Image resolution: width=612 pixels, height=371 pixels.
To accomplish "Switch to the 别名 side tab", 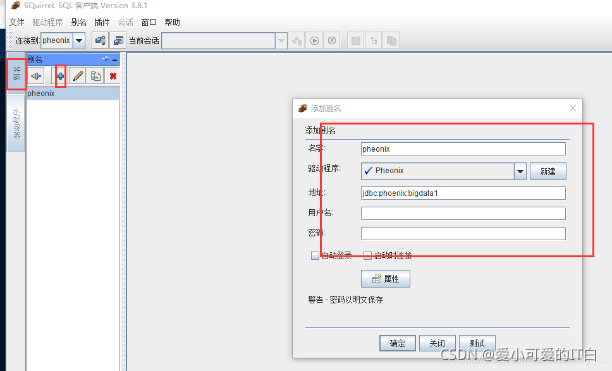I will tap(16, 74).
